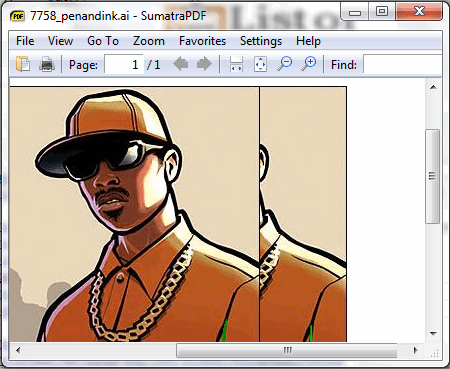Click the Find text field
Viewport: 450px width, 369px height.
click(402, 64)
